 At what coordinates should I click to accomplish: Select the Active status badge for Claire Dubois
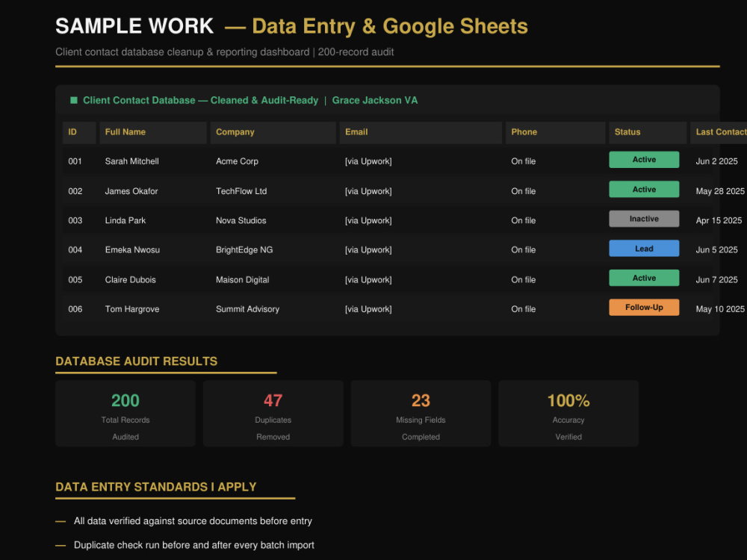coord(644,278)
